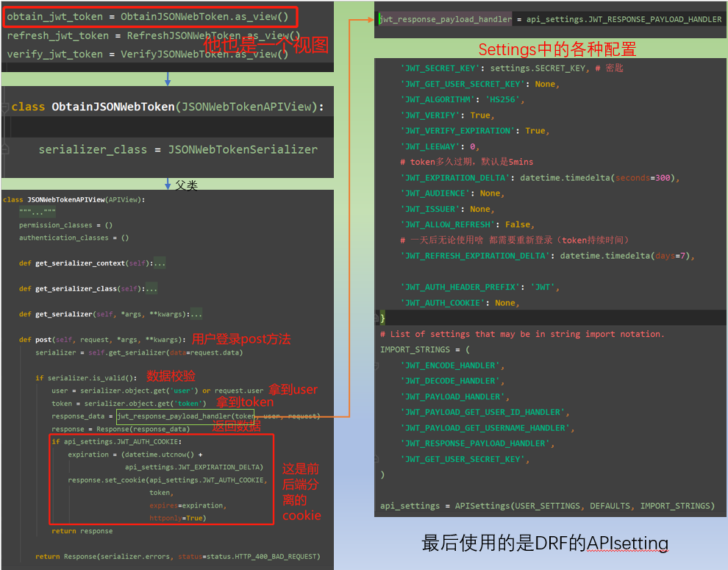Click the api_settings = APISettings(...) line
Viewport: 728px width, 570px height.
click(x=547, y=506)
